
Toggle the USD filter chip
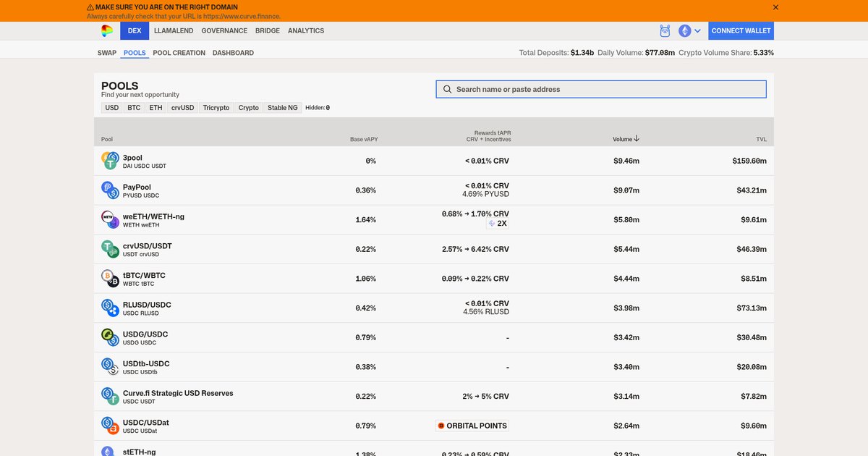111,107
